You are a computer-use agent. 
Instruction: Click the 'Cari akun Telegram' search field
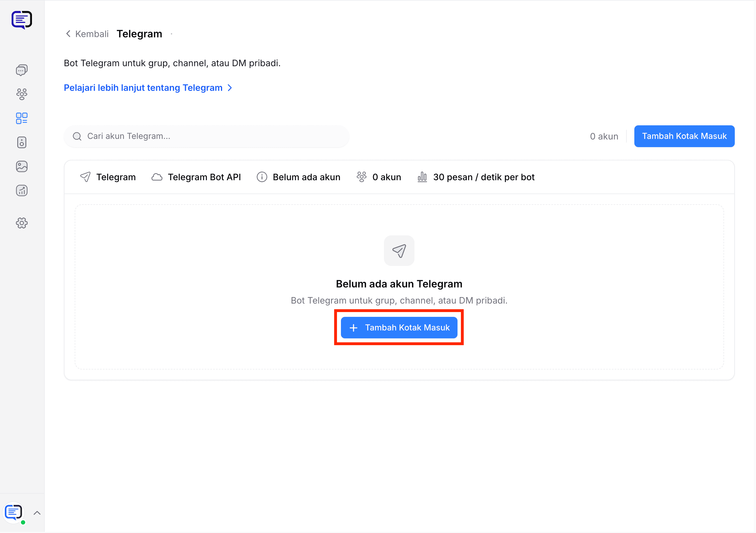point(207,136)
